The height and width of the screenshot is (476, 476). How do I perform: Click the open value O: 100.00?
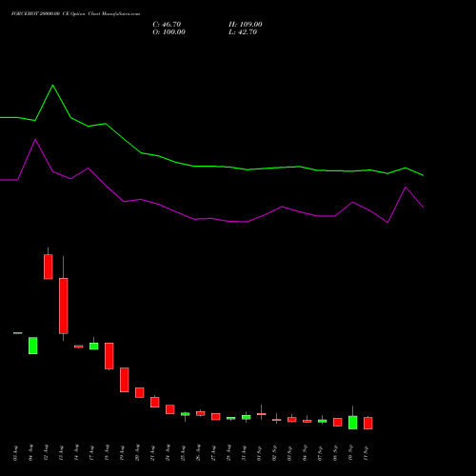pos(169,32)
